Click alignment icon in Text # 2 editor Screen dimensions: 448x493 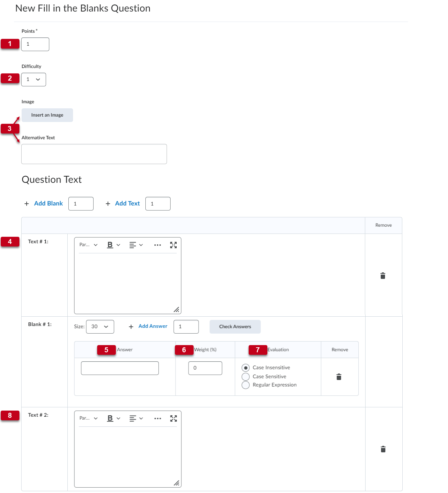click(x=132, y=419)
